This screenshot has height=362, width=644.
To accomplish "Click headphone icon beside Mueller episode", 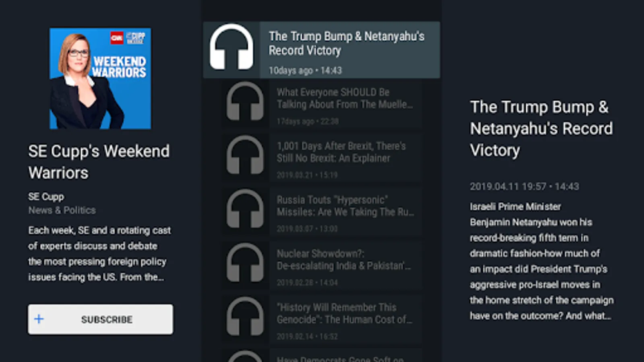I will point(245,102).
